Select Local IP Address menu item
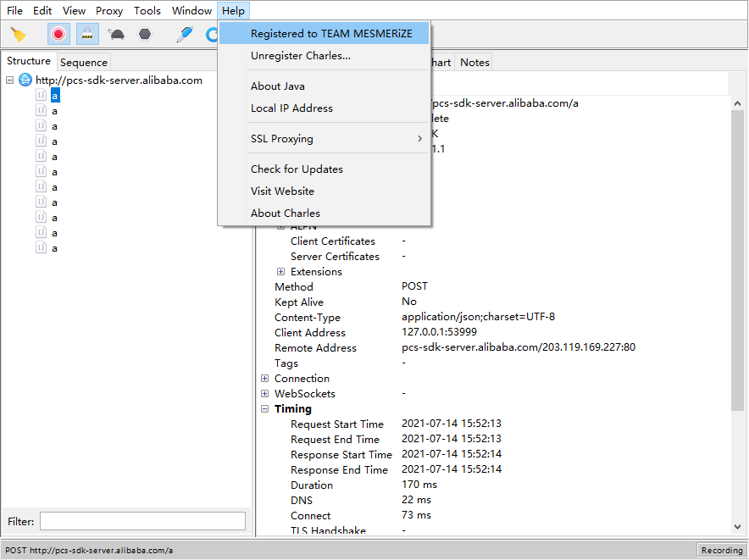Viewport: 749px width, 560px height. [325, 108]
